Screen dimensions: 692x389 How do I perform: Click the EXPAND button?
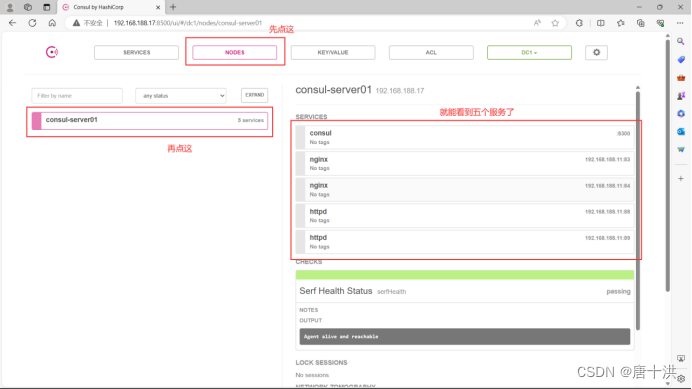[255, 95]
